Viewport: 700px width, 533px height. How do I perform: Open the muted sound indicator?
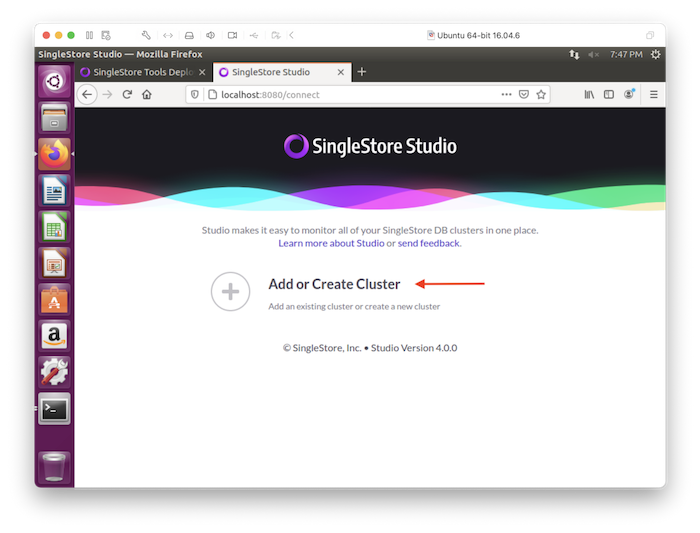(593, 54)
